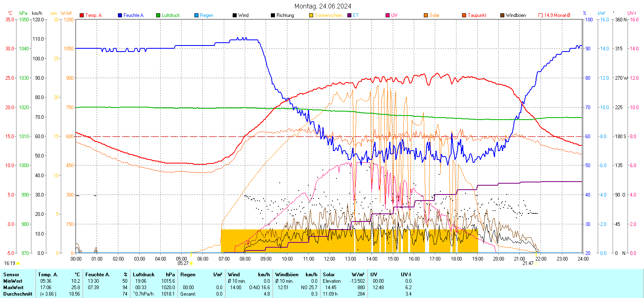Click the yellow daylight icon beside 16:19

[18, 263]
